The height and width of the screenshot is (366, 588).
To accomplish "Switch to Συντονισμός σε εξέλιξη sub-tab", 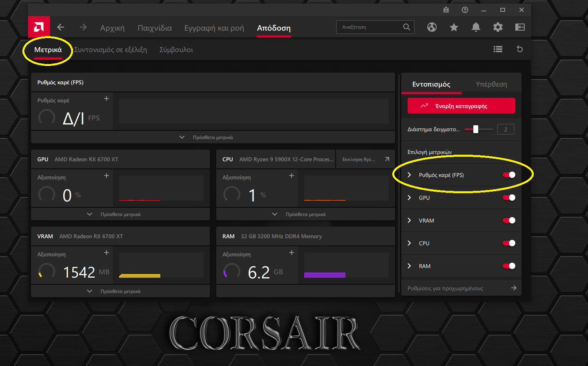I will tap(110, 50).
